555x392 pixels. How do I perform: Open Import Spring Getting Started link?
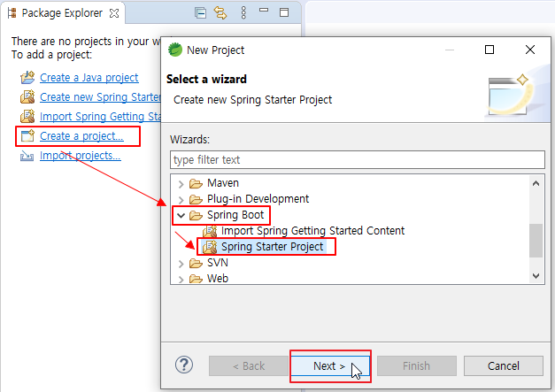pos(100,117)
